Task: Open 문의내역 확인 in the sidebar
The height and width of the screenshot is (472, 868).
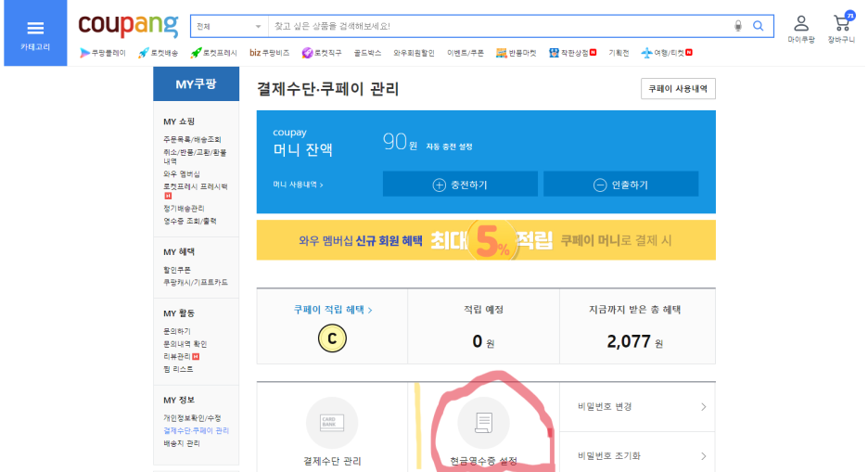Action: point(185,344)
